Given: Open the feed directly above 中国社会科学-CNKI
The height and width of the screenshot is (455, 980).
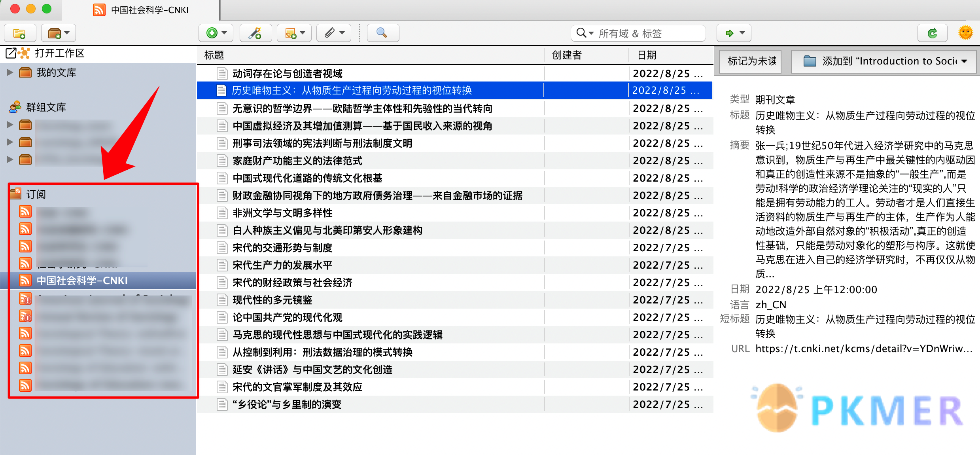Looking at the screenshot, I should [x=98, y=263].
